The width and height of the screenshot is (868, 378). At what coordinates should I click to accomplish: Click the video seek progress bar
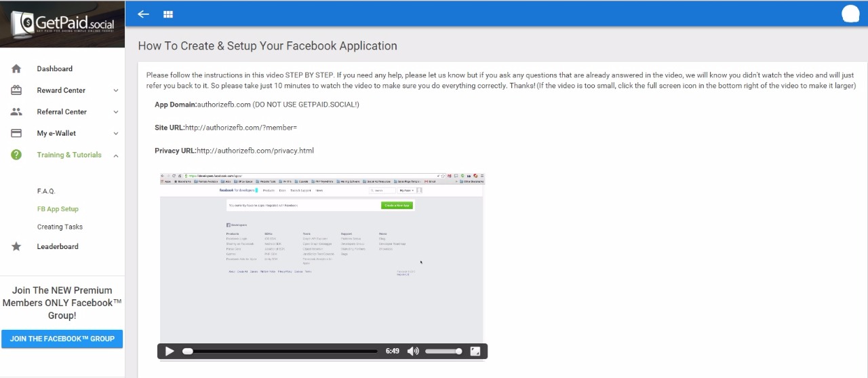280,351
